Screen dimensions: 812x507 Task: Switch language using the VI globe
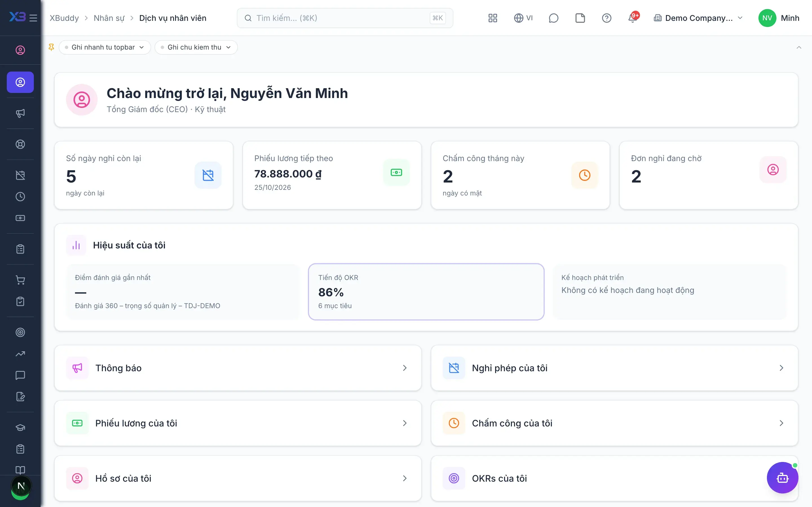523,18
